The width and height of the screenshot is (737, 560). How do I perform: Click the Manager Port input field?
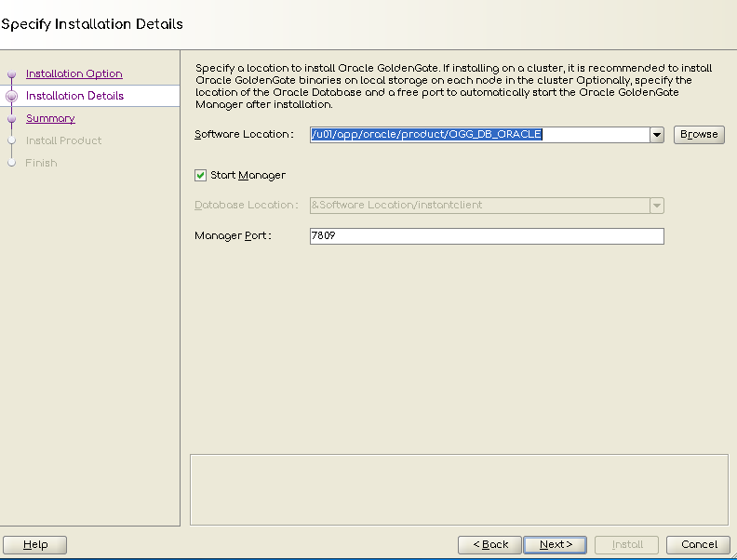pos(487,236)
